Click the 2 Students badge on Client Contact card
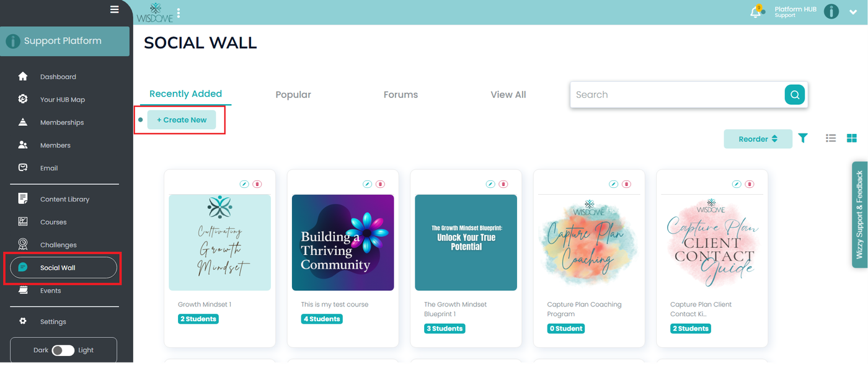Viewport: 868px width, 377px height. point(691,329)
